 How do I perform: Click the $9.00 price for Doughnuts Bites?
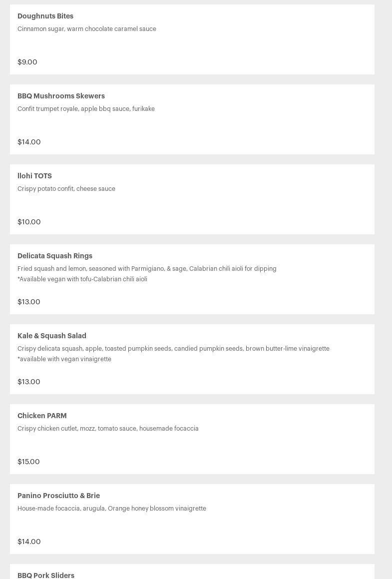click(27, 62)
